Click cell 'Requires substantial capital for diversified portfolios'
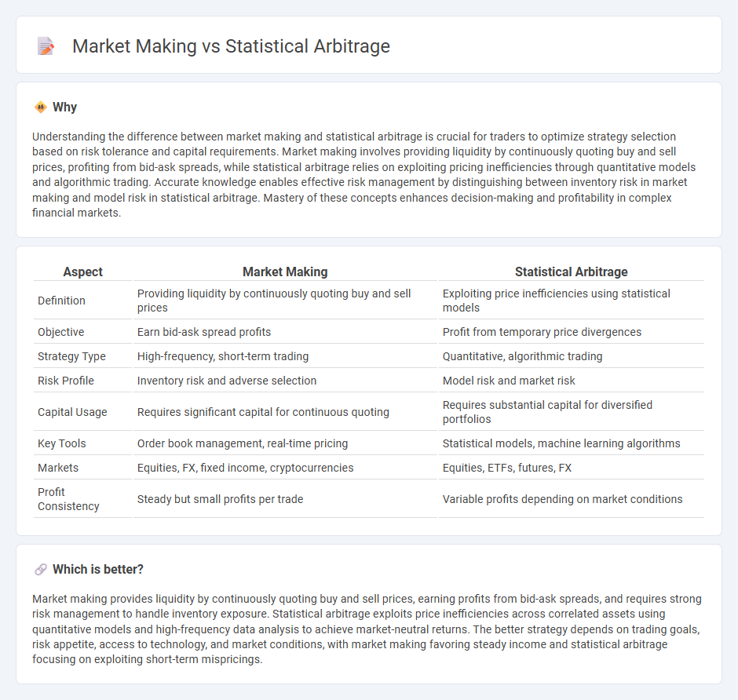 click(x=572, y=412)
